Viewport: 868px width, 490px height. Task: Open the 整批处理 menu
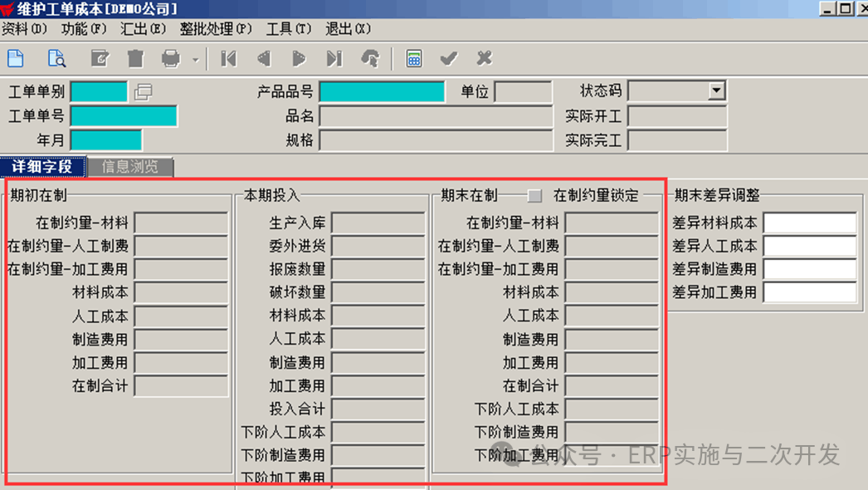click(x=215, y=29)
